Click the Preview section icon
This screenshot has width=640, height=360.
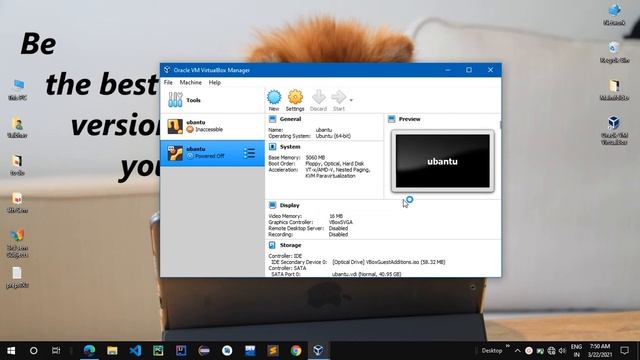391,119
